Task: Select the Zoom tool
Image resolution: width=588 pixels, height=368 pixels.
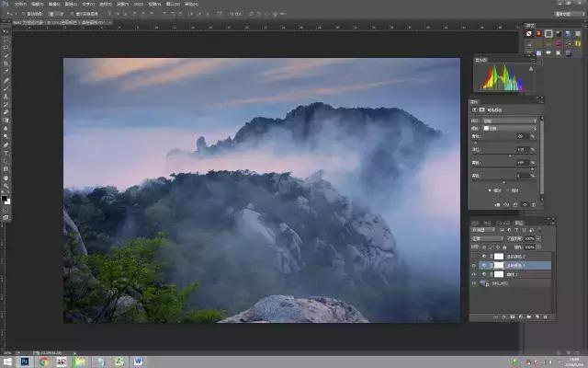Action: point(6,186)
